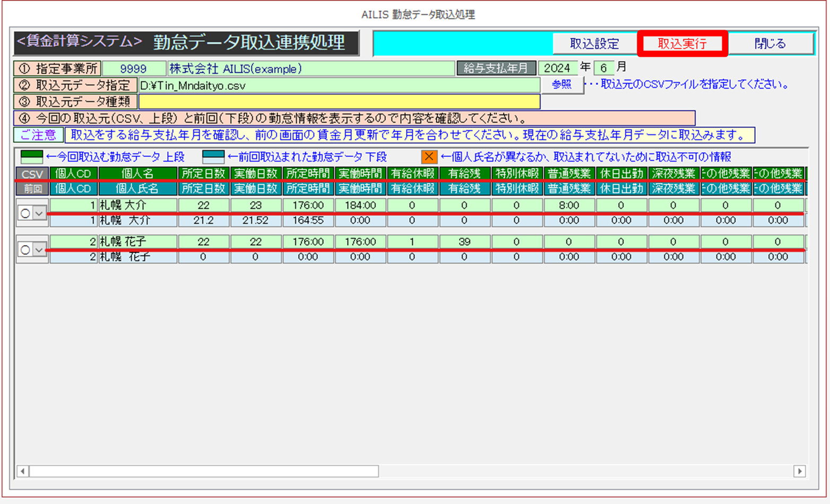Open the dropdown arrow on 札幌 花子 row
830x504 pixels.
pos(40,249)
